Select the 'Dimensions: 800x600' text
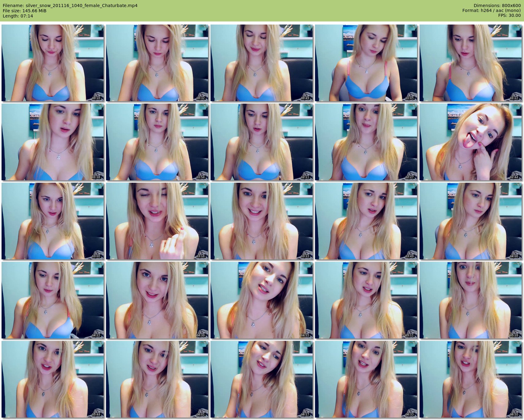This screenshot has width=524, height=420. coord(497,6)
